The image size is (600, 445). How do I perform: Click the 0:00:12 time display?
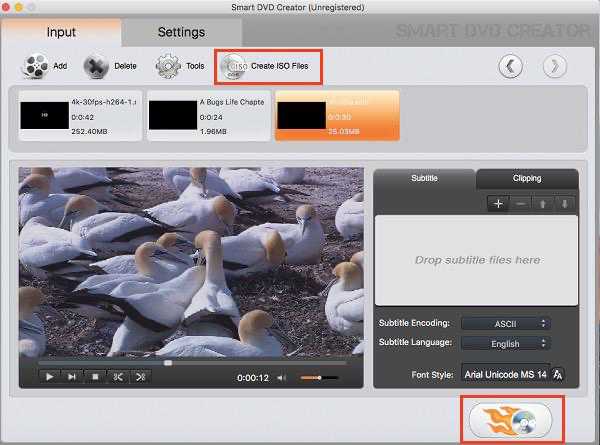(x=253, y=378)
